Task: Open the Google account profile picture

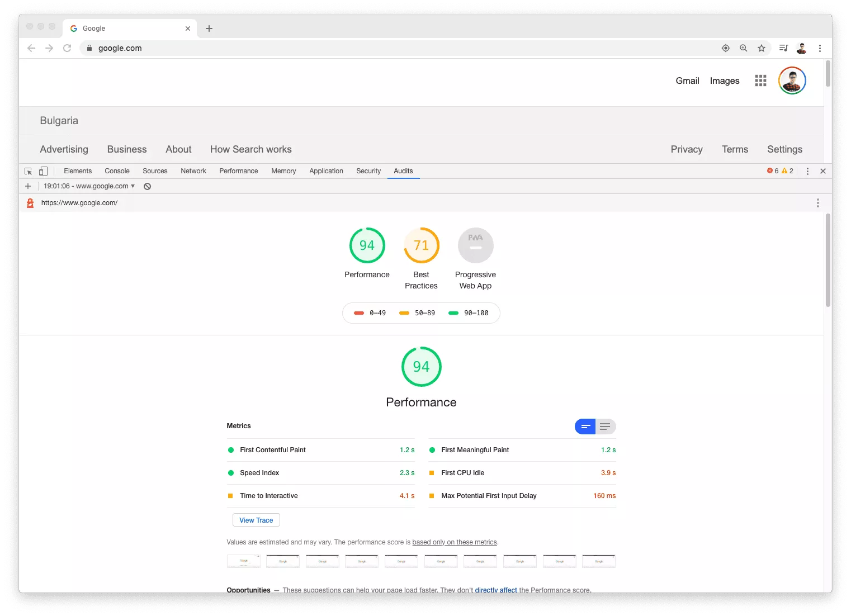Action: 792,80
